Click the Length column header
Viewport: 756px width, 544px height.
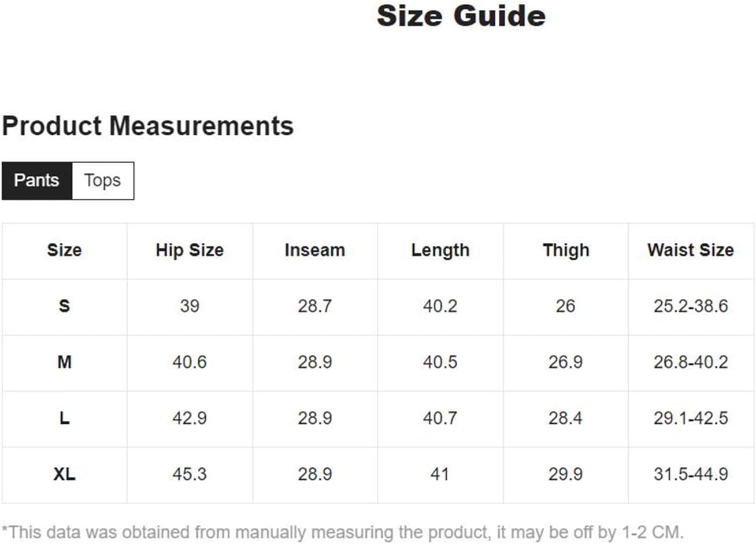click(x=440, y=250)
